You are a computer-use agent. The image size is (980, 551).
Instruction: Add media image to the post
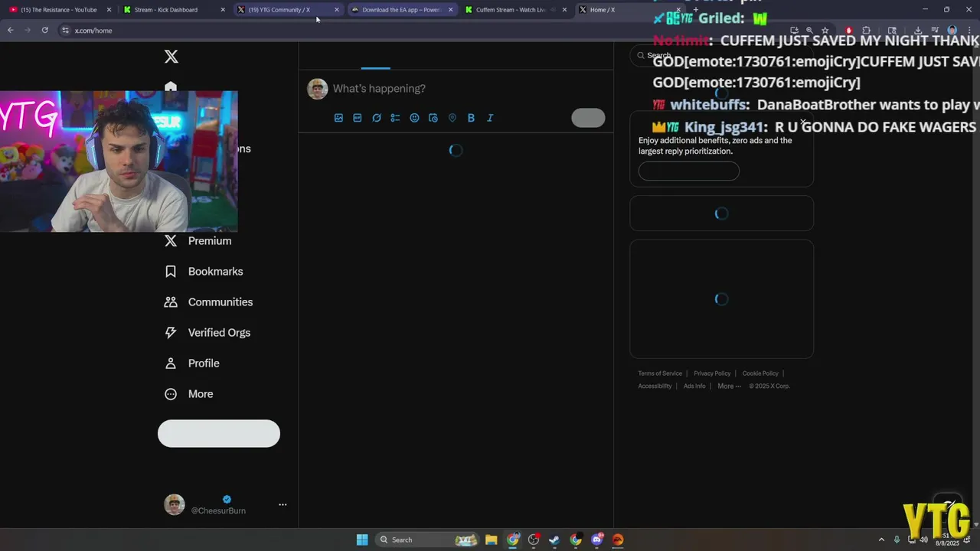(338, 118)
